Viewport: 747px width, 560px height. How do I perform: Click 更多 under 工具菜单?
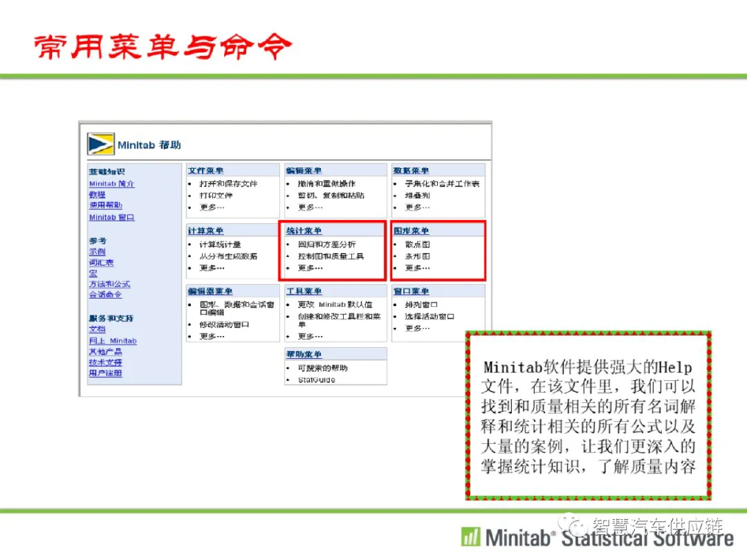(x=310, y=337)
